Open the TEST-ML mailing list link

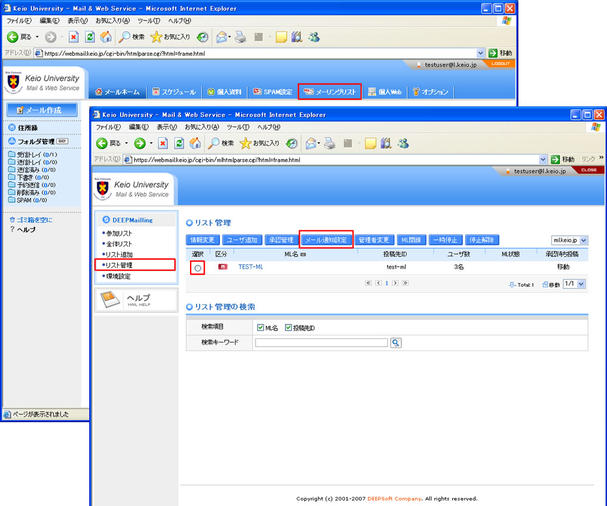(250, 267)
